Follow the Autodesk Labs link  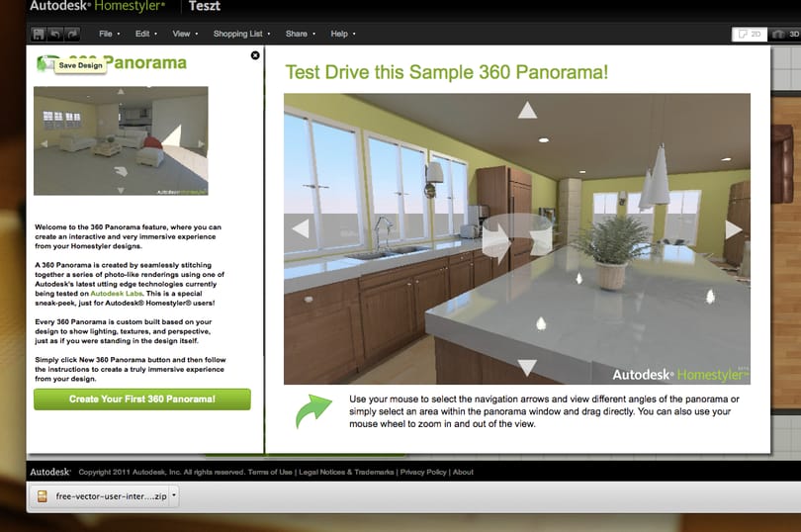[x=117, y=294]
